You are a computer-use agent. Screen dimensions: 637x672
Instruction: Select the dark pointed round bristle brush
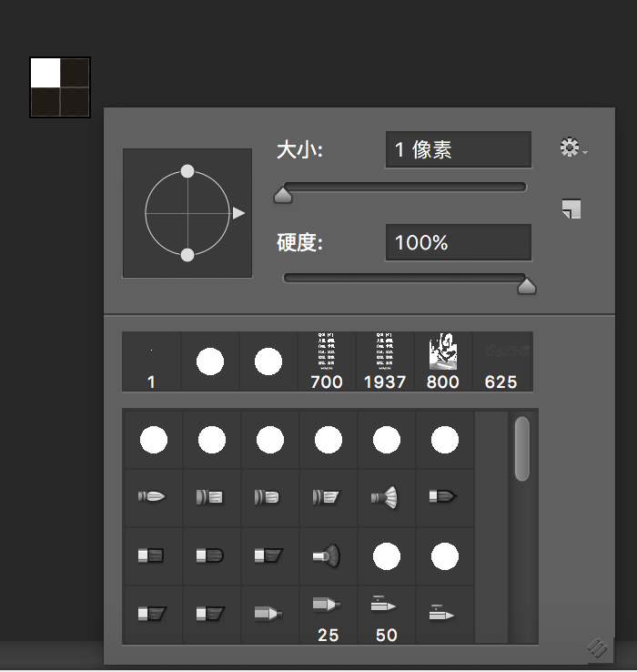[445, 497]
